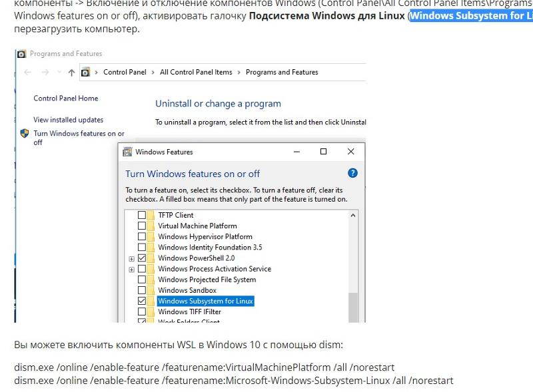This screenshot has height=392, width=533.
Task: Click the Windows Hypervisor Platform folder icon
Action: click(151, 236)
